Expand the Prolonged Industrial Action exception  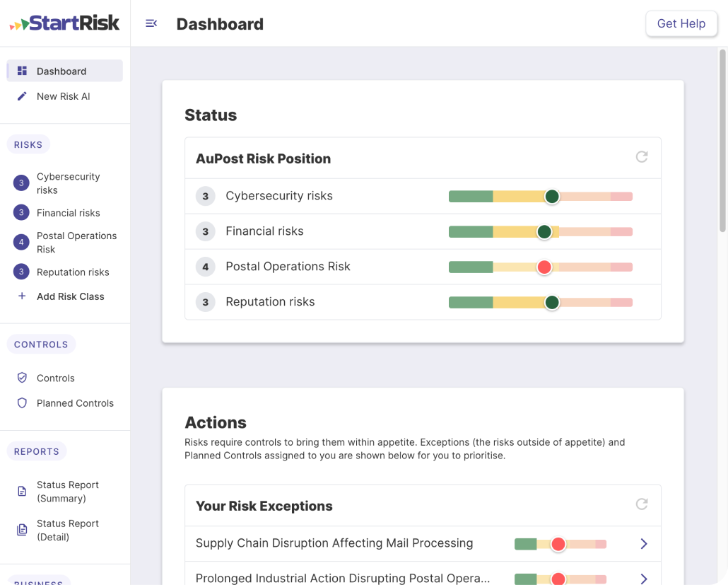tap(644, 578)
